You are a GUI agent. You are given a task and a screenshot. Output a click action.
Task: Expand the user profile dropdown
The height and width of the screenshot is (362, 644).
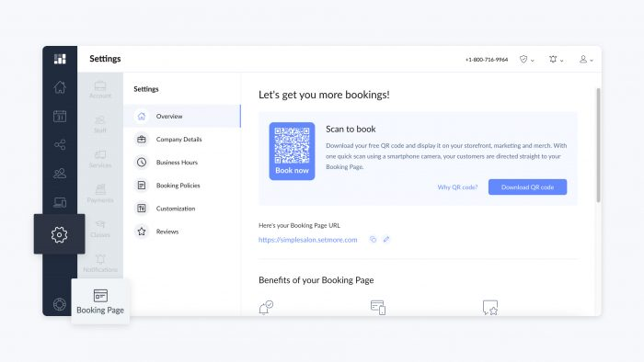(586, 60)
